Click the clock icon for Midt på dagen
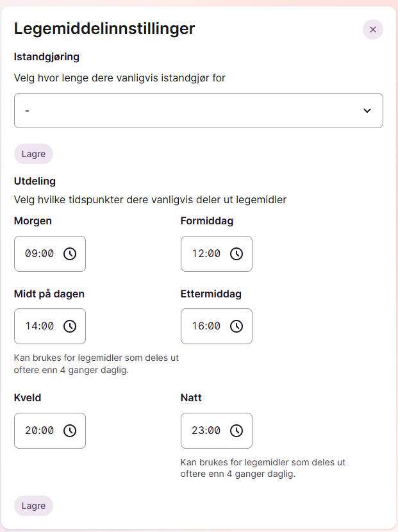Screen dimensions: 398x532 pyautogui.click(x=70, y=326)
